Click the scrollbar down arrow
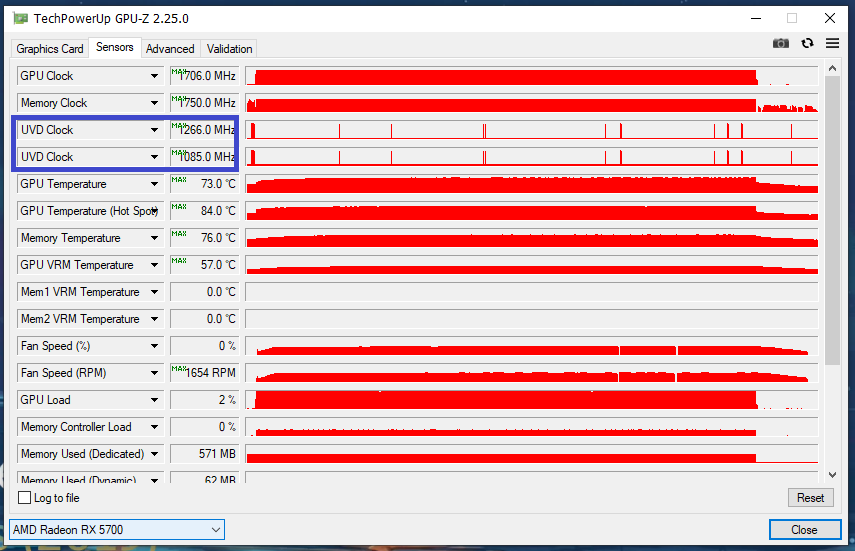855x551 pixels. point(832,475)
